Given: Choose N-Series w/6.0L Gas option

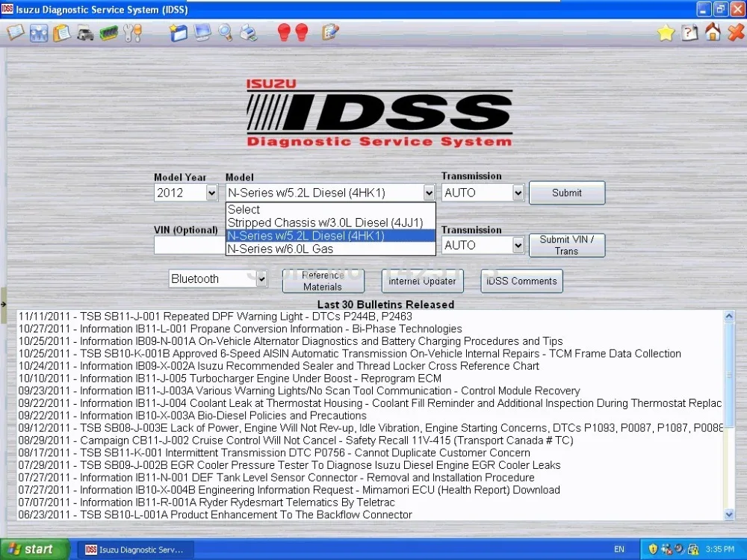Looking at the screenshot, I should 331,249.
